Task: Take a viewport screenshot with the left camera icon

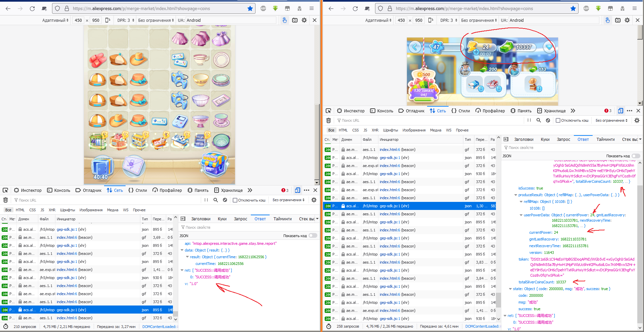Action: [294, 20]
